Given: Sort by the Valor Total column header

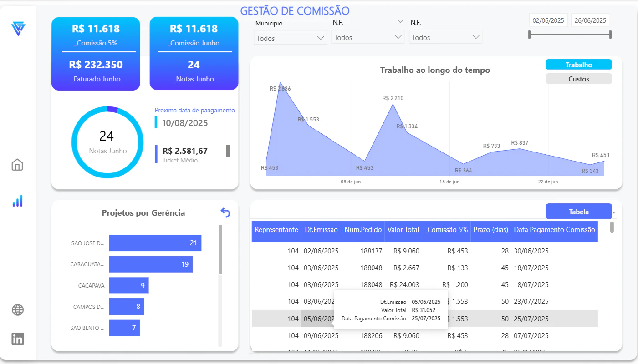Looking at the screenshot, I should [x=403, y=230].
